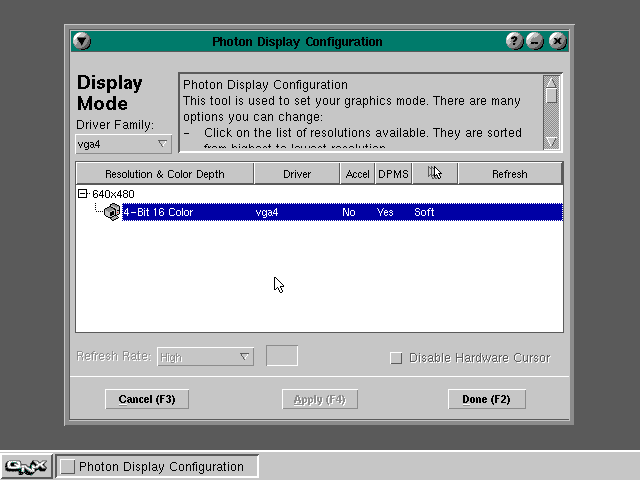Click the color depth icon beside 4-Bit 16 Color

point(112,212)
